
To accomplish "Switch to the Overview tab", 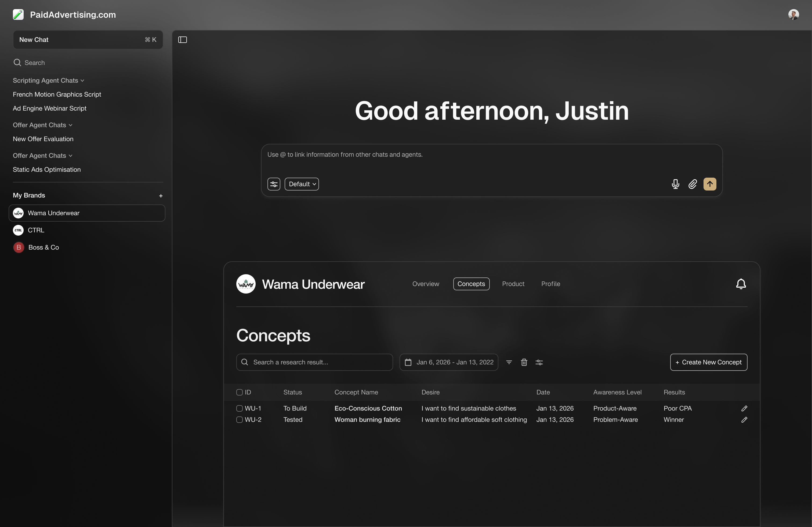I will (425, 284).
